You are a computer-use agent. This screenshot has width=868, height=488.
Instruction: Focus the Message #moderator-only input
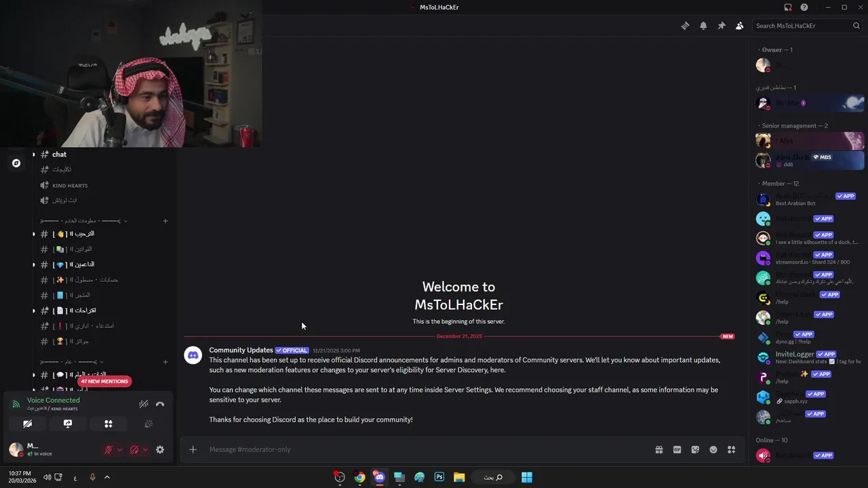tap(427, 449)
